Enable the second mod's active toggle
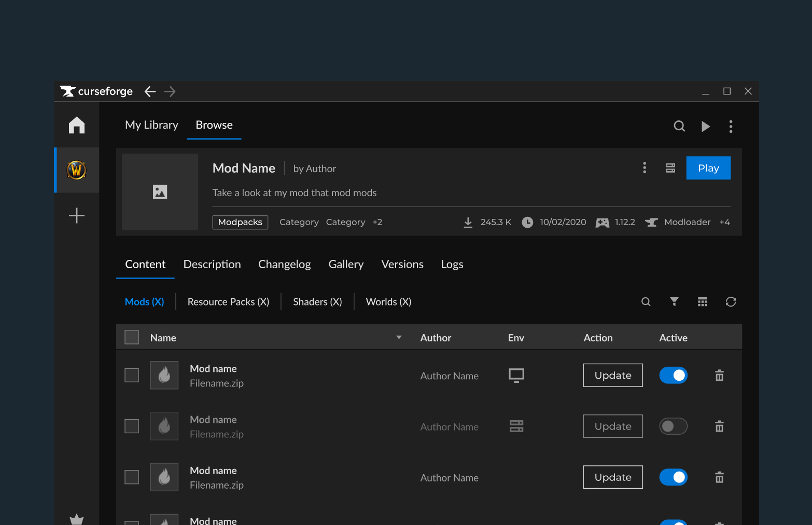 [673, 426]
